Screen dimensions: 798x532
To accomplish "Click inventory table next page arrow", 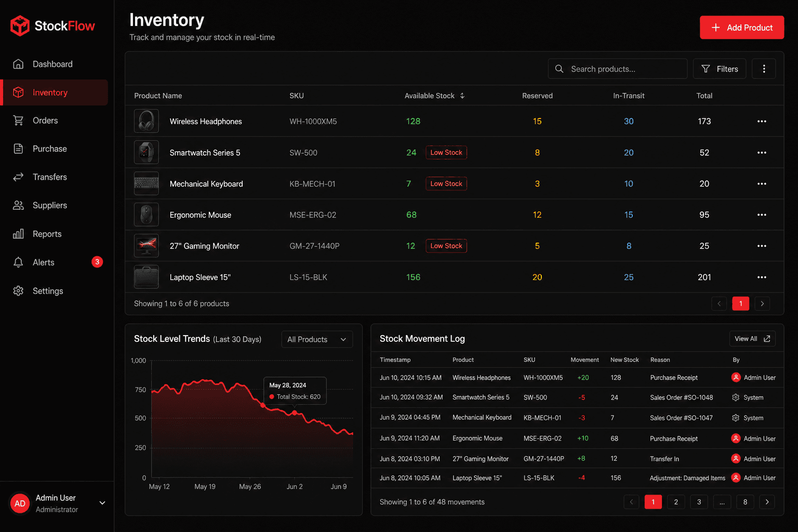I will coord(762,303).
